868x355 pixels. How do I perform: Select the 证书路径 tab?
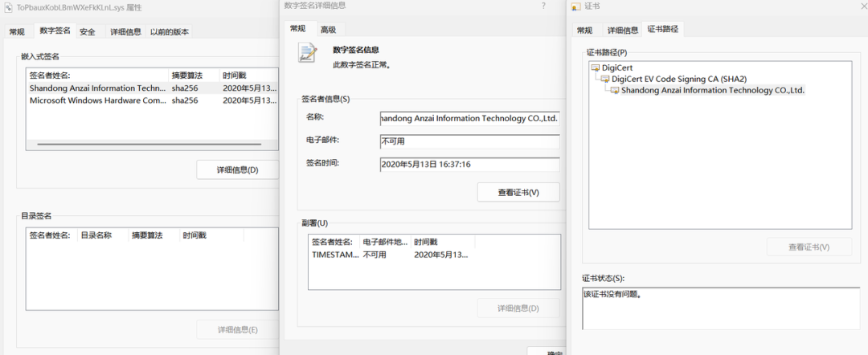point(662,29)
